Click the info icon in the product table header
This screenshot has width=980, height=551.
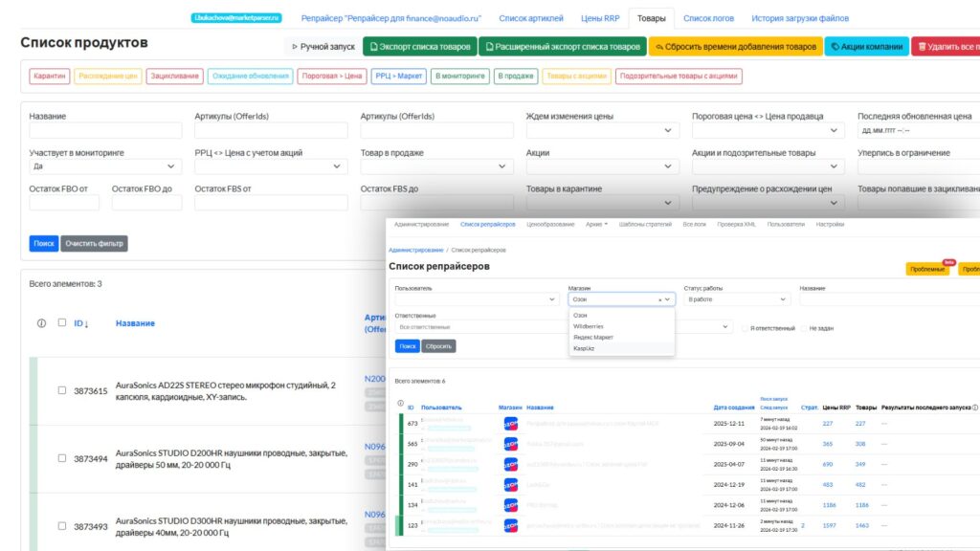pyautogui.click(x=41, y=323)
